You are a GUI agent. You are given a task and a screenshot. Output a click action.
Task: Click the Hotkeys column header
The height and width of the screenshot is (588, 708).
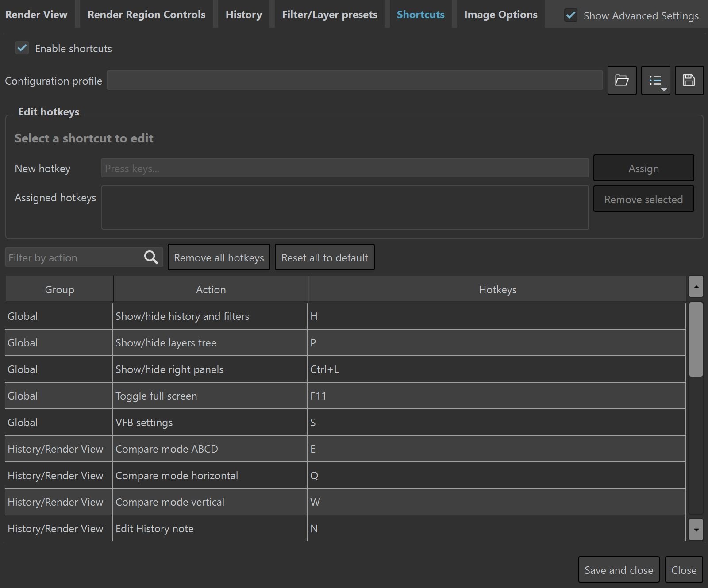tap(497, 289)
